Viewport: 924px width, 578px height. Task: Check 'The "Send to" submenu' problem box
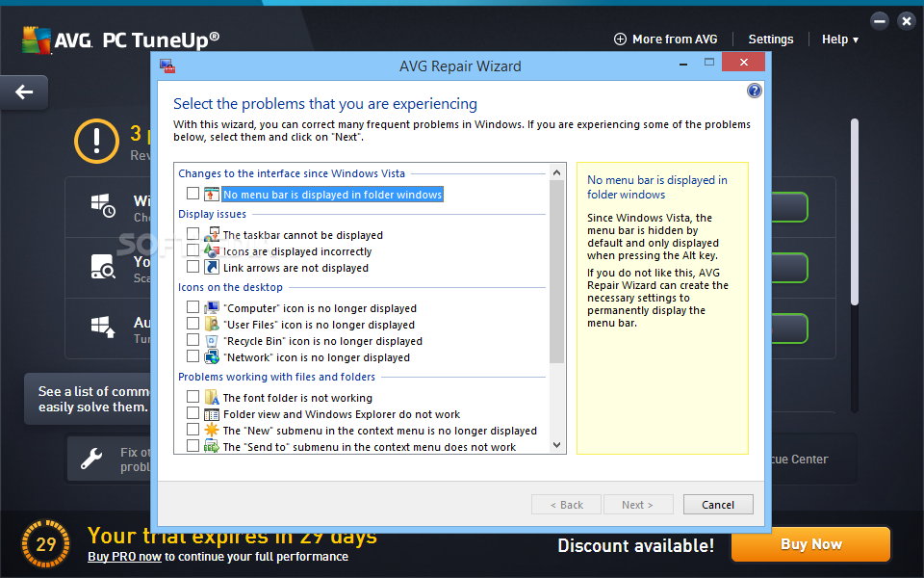[192, 446]
